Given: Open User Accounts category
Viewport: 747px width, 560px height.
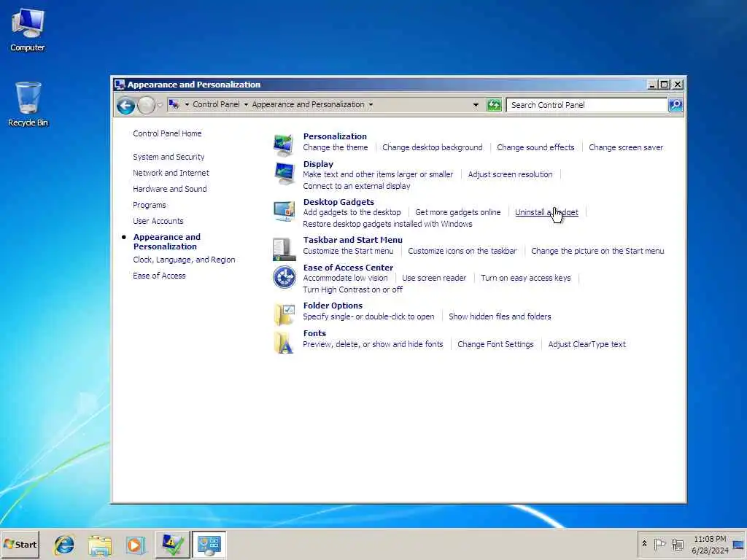Looking at the screenshot, I should [158, 221].
